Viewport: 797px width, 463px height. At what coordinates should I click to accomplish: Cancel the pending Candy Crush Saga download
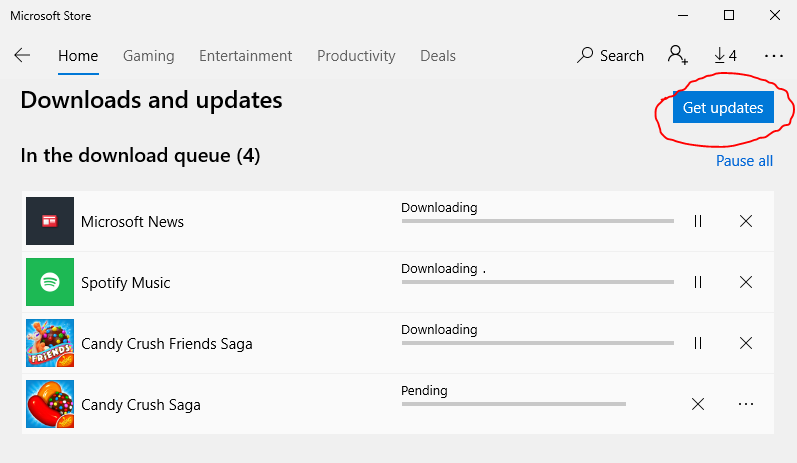[x=698, y=404]
